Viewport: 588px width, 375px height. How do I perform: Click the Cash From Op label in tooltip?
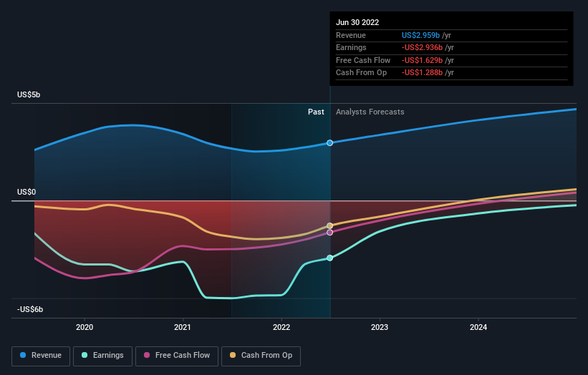click(x=361, y=73)
